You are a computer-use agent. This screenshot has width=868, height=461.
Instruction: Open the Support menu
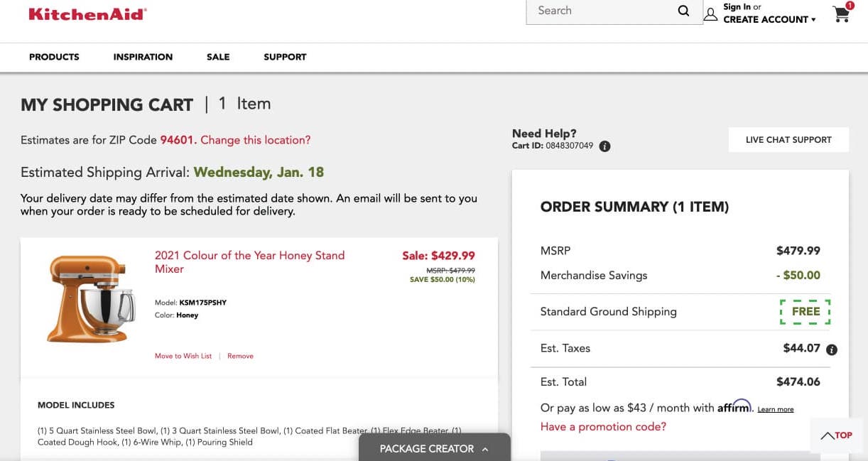[285, 57]
